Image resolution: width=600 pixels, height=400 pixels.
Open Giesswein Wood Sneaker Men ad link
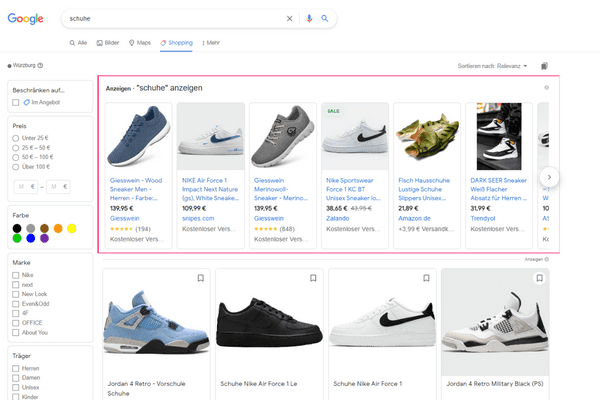[136, 189]
